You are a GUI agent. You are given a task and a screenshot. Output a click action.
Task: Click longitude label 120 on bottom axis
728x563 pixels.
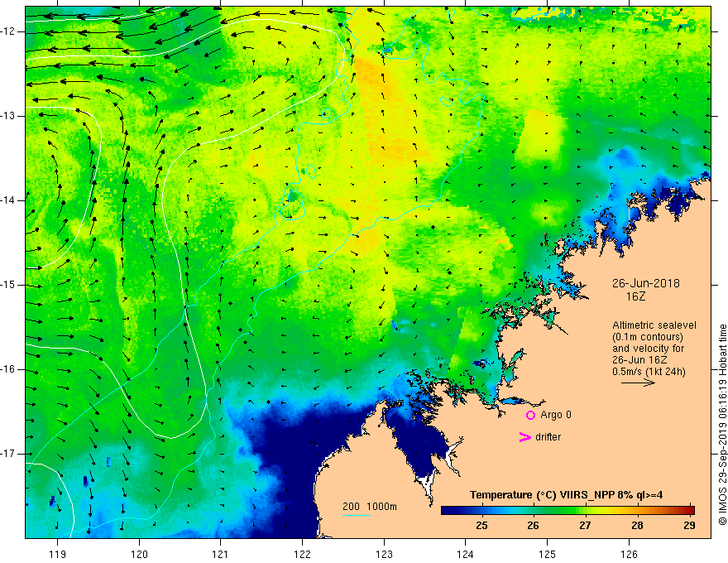coord(139,554)
